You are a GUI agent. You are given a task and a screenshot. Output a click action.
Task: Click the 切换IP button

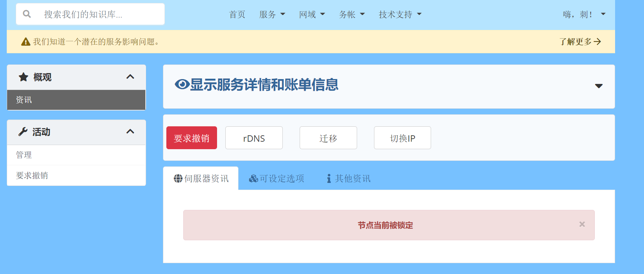(x=403, y=138)
